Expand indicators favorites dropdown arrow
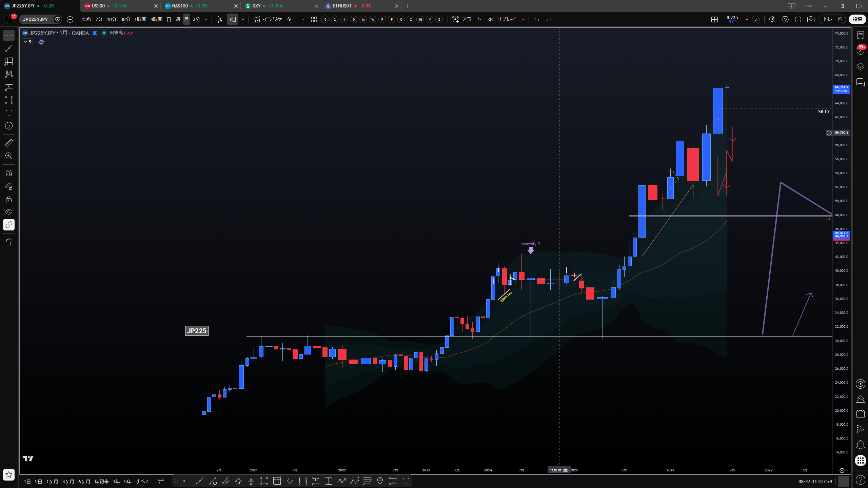This screenshot has width=868, height=488. click(x=303, y=19)
